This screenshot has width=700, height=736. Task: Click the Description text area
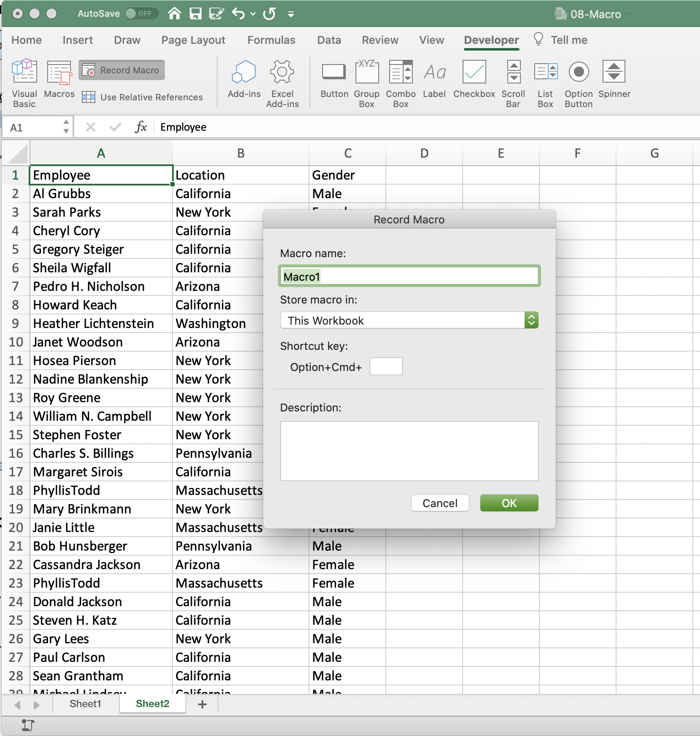point(409,451)
